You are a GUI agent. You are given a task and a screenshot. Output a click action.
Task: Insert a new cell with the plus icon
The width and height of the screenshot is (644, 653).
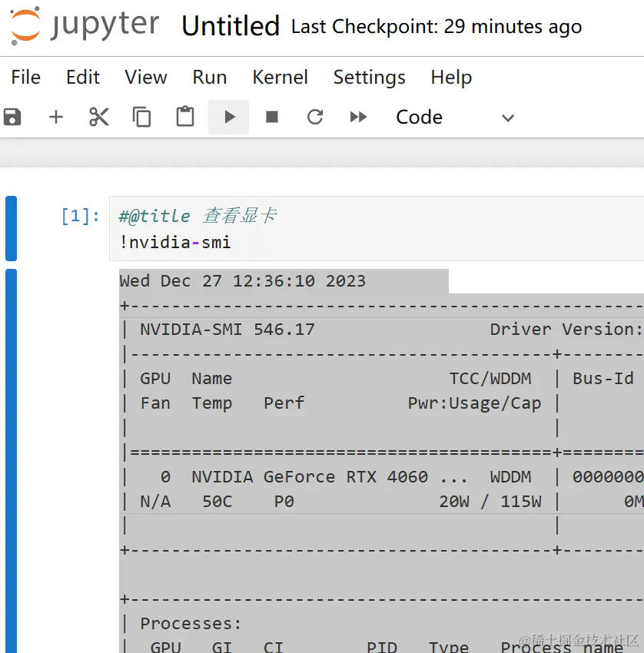56,117
